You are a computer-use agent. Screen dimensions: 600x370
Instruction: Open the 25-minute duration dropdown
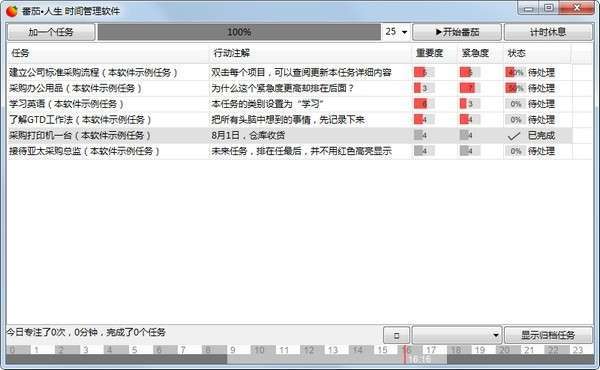[396, 32]
